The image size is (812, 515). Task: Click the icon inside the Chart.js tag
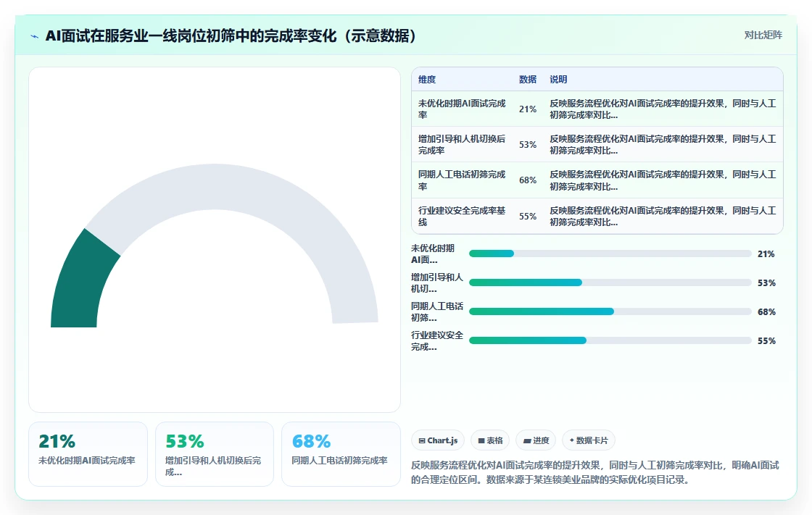click(x=422, y=441)
